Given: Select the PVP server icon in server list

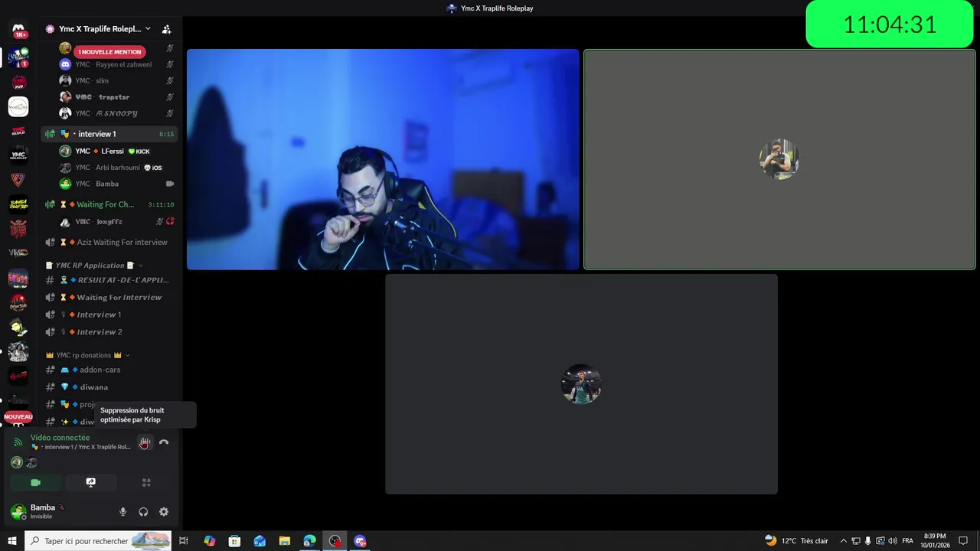Looking at the screenshot, I should [x=18, y=83].
